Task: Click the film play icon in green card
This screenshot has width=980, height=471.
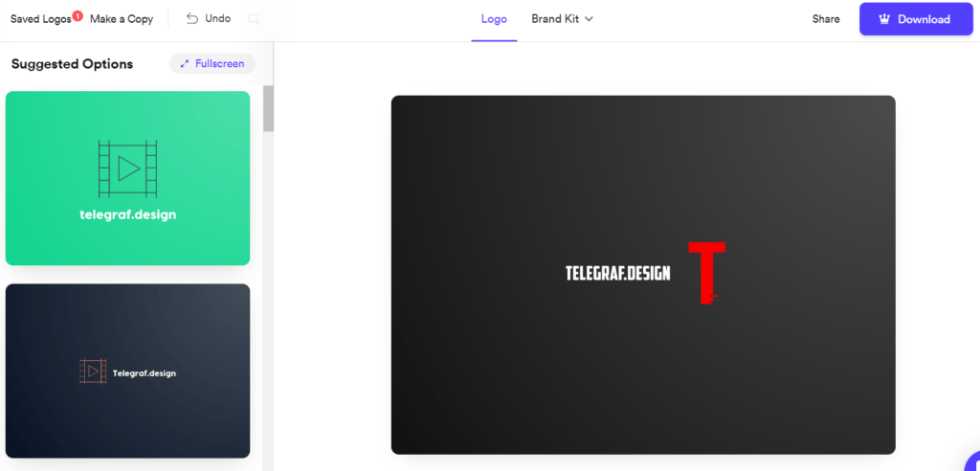Action: coord(127,168)
